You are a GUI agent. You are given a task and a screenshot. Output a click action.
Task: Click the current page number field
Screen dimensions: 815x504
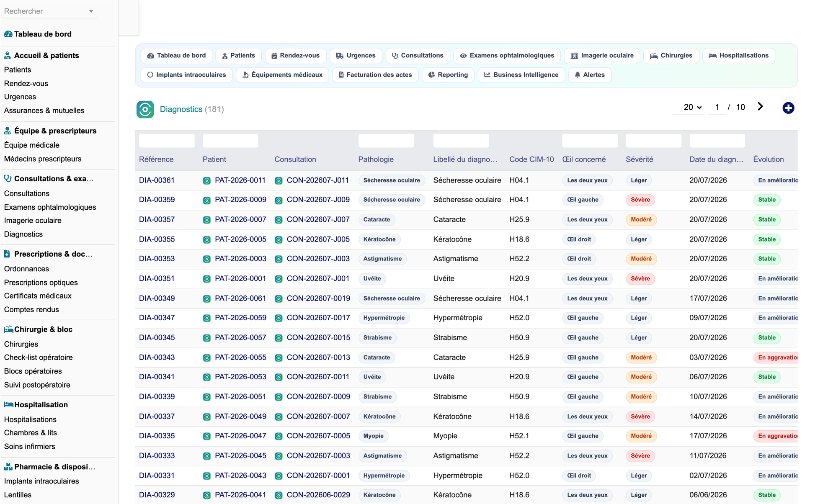click(x=717, y=107)
